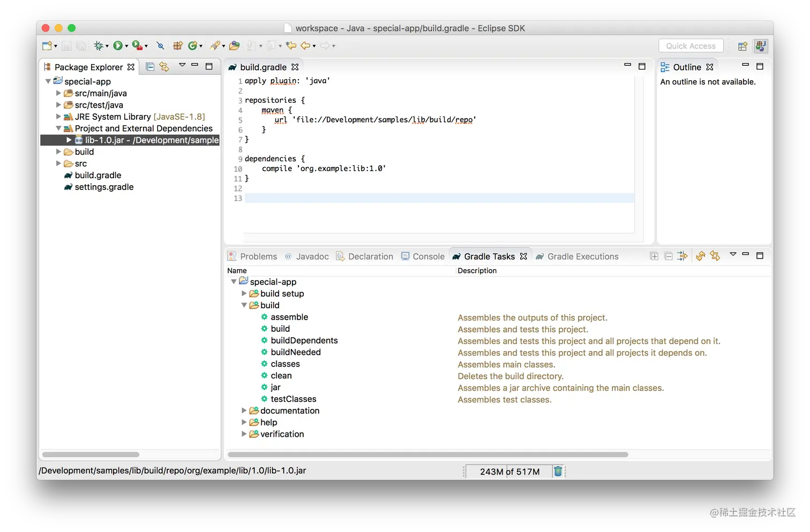Image resolution: width=810 pixels, height=532 pixels.
Task: Open the Debug icon dropdown arrow
Action: pyautogui.click(x=107, y=47)
